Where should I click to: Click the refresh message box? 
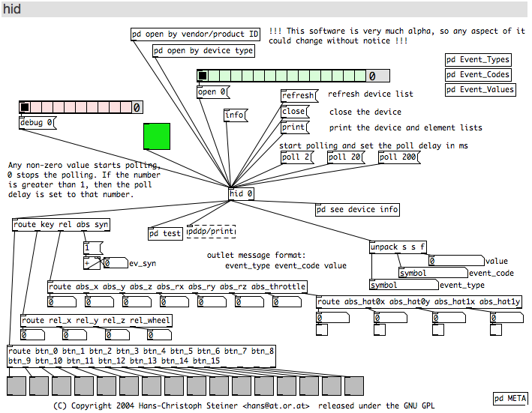click(x=299, y=95)
